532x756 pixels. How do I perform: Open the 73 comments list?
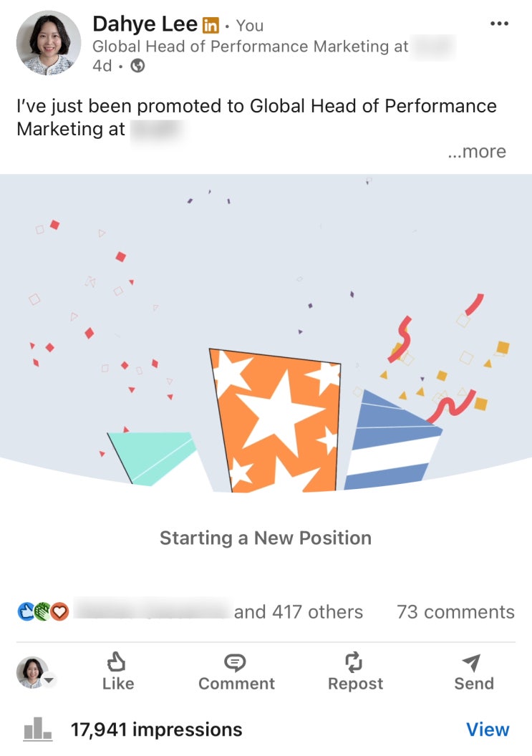click(455, 612)
